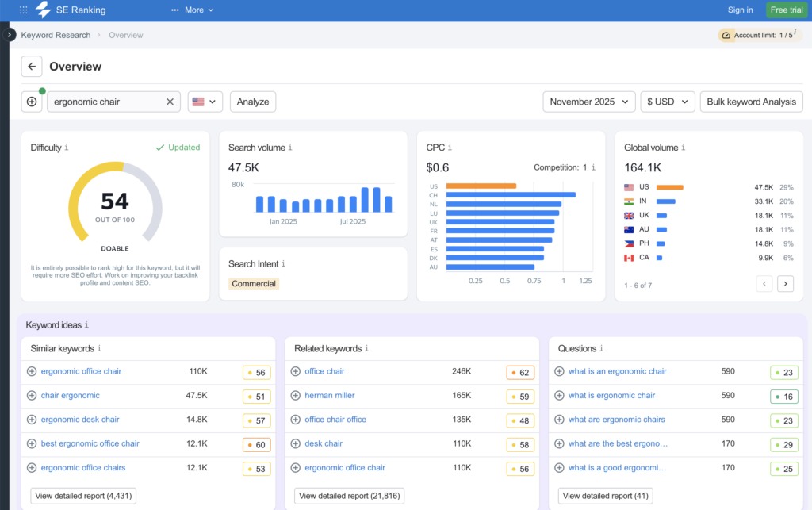The height and width of the screenshot is (510, 812).
Task: Open detailed report for Similar keywords
Action: tap(82, 495)
